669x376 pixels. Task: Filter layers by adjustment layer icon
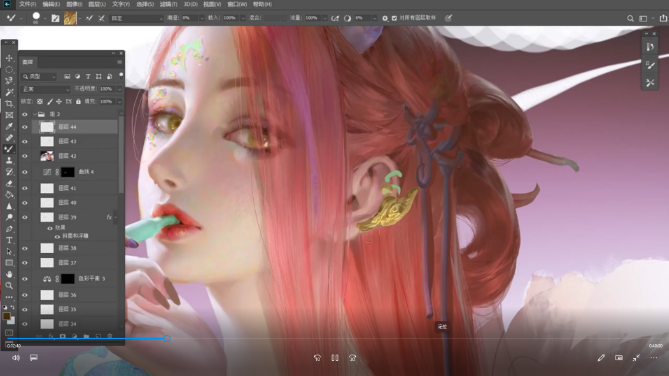(77, 76)
